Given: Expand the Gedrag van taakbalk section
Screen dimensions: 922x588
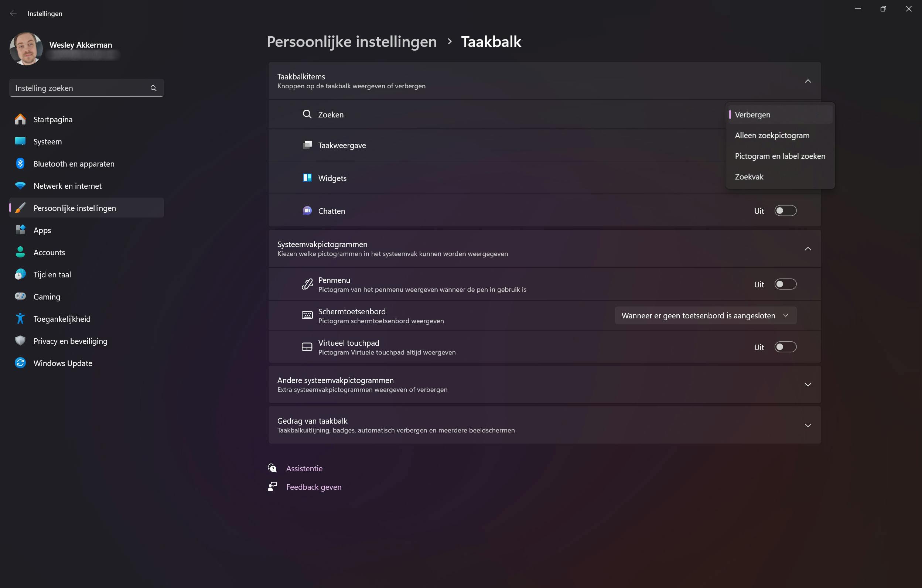Looking at the screenshot, I should click(x=807, y=425).
